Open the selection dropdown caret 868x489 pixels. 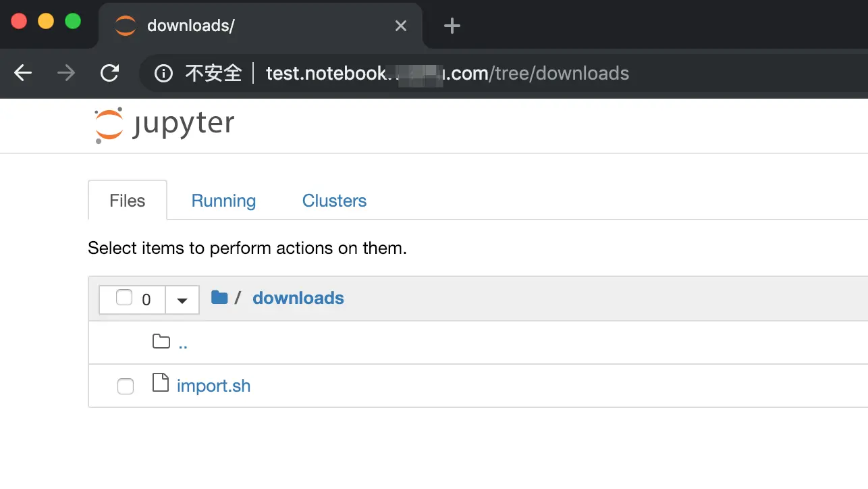click(x=182, y=300)
